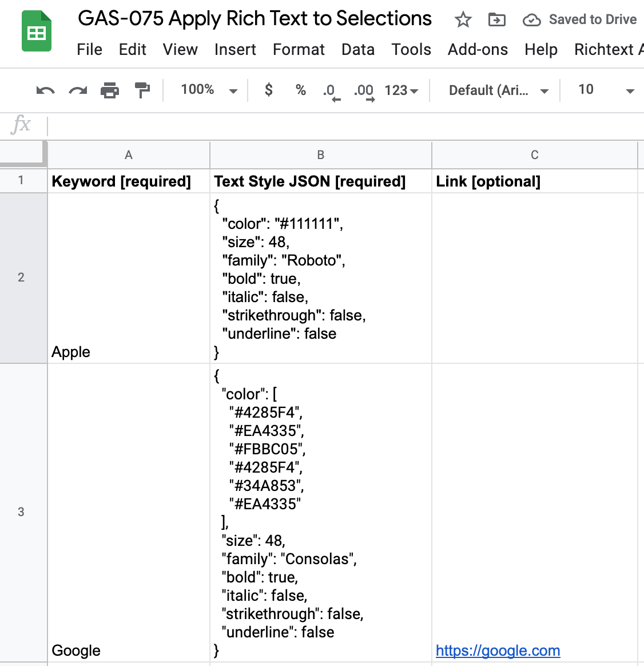Move the document using folder icon

click(496, 20)
